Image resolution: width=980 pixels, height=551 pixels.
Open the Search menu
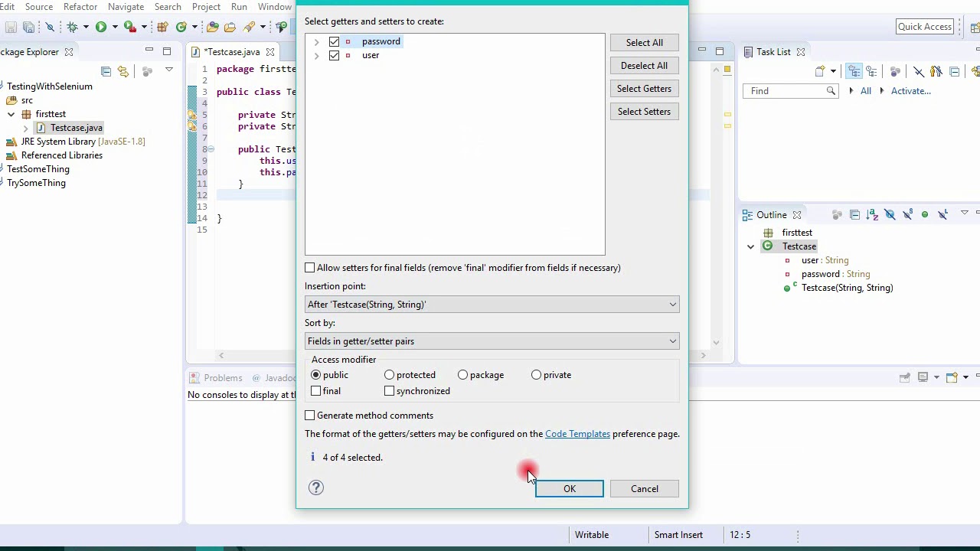pos(168,7)
